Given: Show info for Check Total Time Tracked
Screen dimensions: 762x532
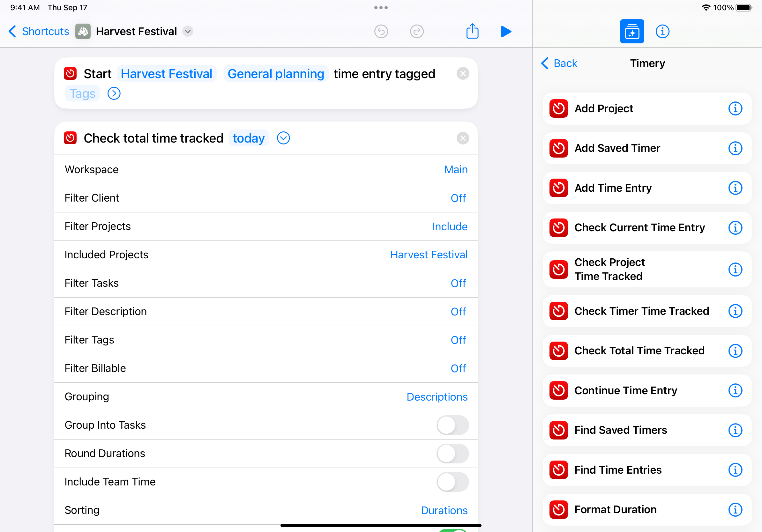Looking at the screenshot, I should pos(735,351).
